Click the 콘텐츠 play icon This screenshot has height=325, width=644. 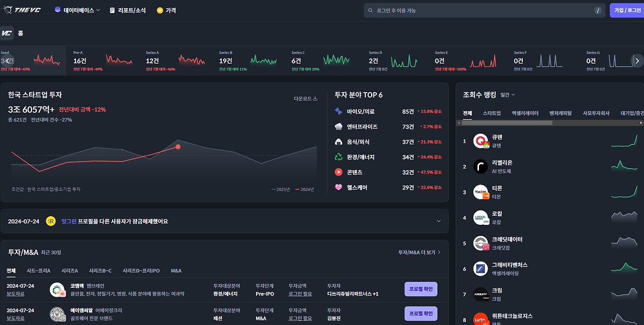pos(339,172)
